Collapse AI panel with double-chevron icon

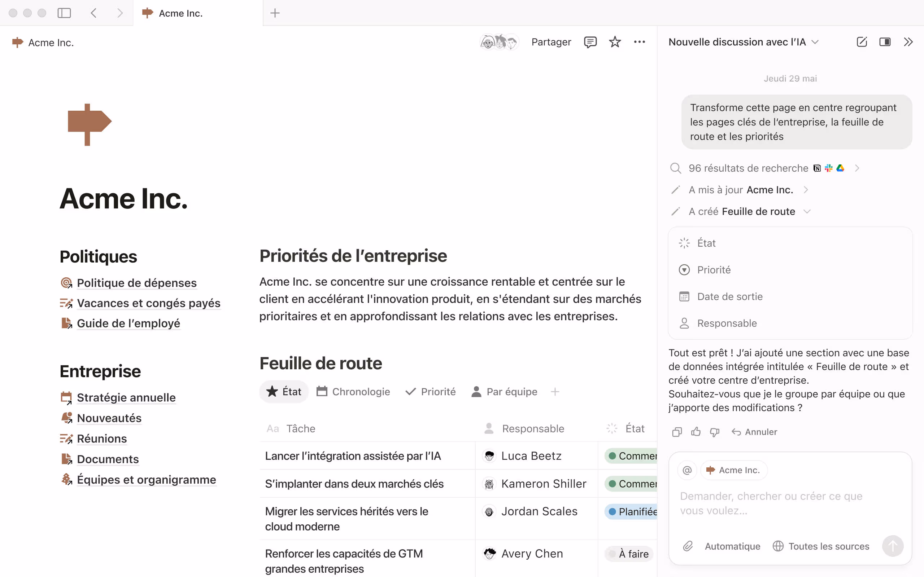pyautogui.click(x=908, y=42)
